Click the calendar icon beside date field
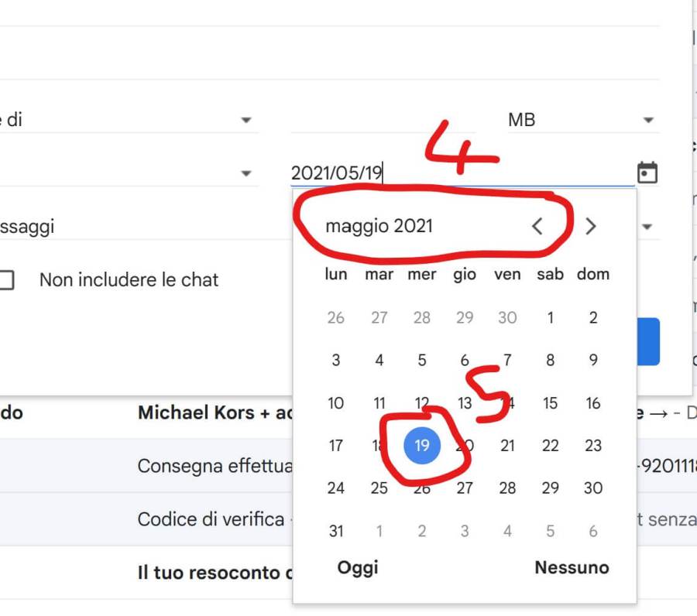 point(647,173)
